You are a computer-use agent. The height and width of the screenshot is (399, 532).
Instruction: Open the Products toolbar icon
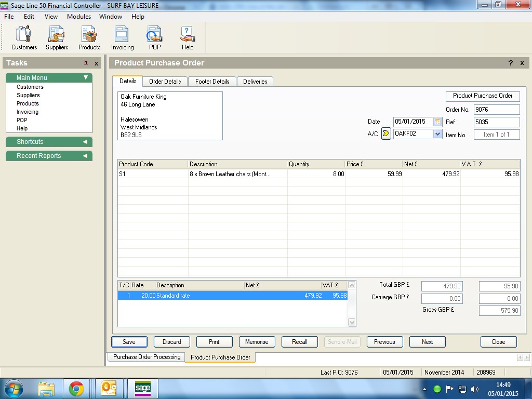(89, 38)
